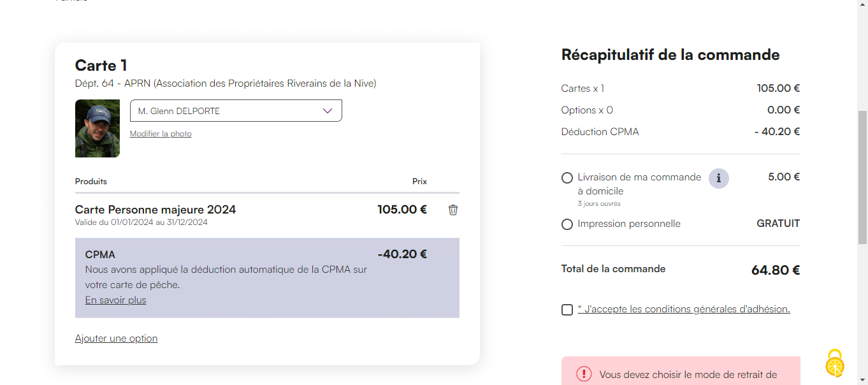Viewport: 868px width, 385px height.
Task: Click the yellow padlock widget icon
Action: (835, 364)
